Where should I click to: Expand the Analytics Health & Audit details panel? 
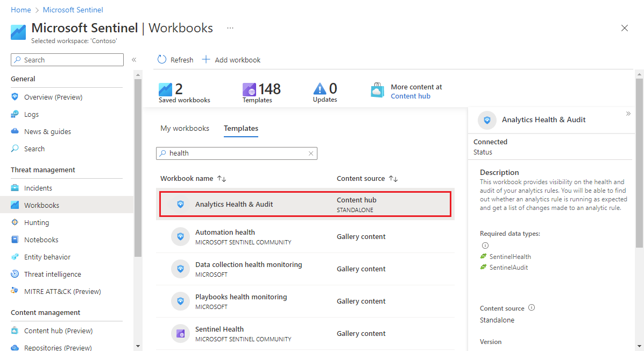[x=627, y=114]
